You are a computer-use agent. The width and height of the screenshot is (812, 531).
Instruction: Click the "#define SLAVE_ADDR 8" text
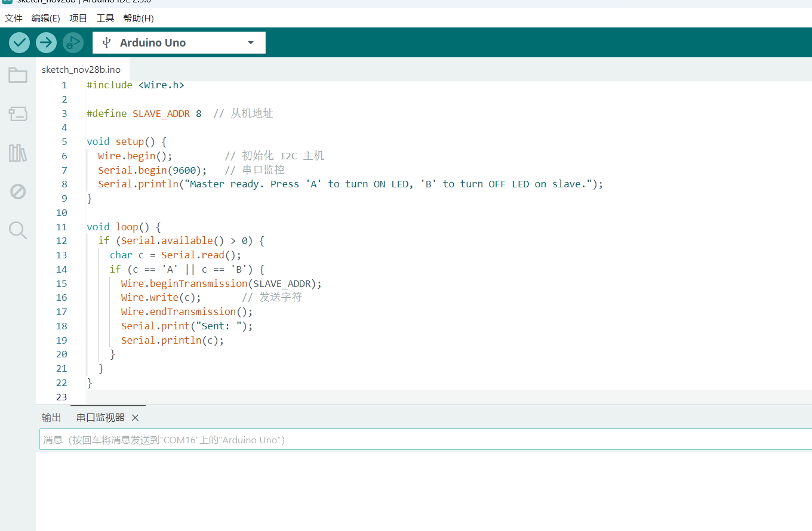pyautogui.click(x=144, y=113)
